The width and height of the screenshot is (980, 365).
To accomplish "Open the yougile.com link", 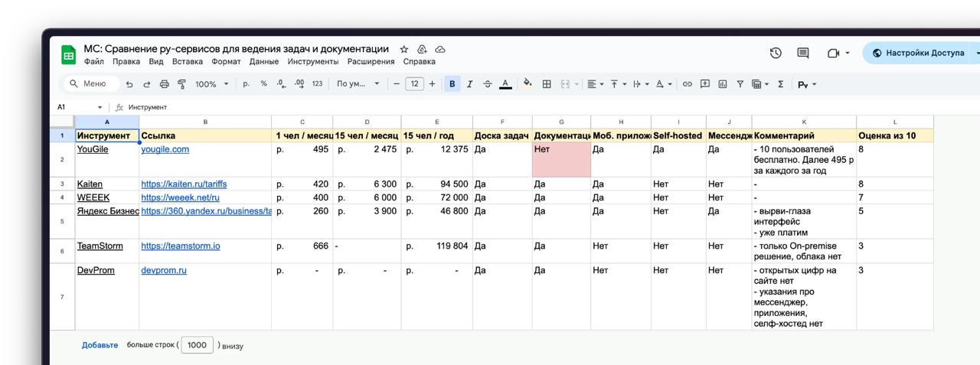I will [x=165, y=149].
